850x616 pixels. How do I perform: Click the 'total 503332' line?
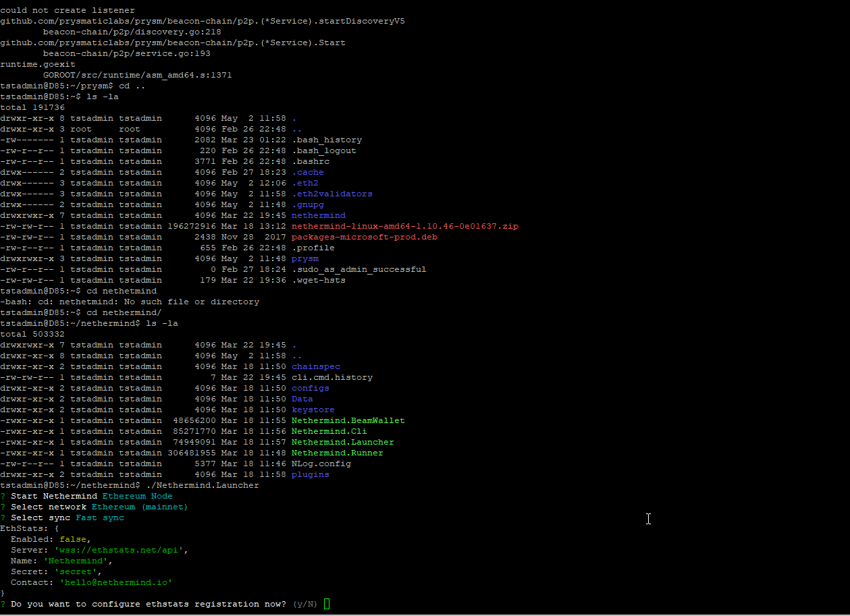[x=32, y=334]
